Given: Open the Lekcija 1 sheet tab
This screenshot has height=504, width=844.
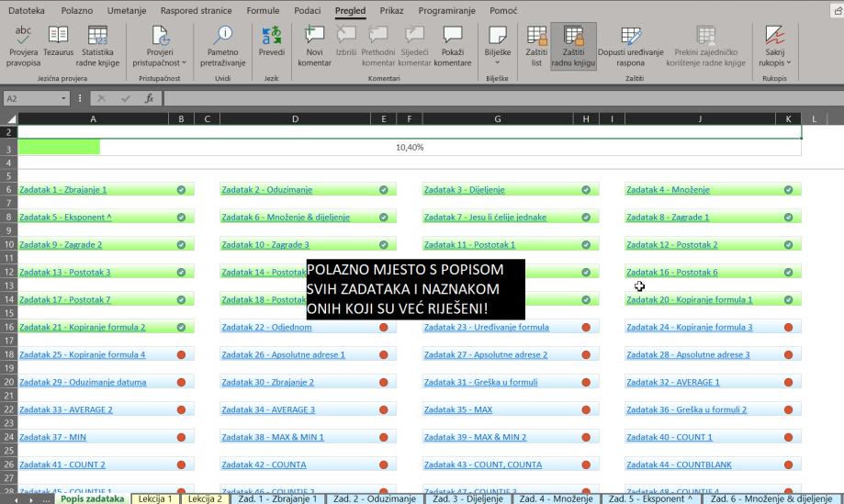Looking at the screenshot, I should point(155,498).
